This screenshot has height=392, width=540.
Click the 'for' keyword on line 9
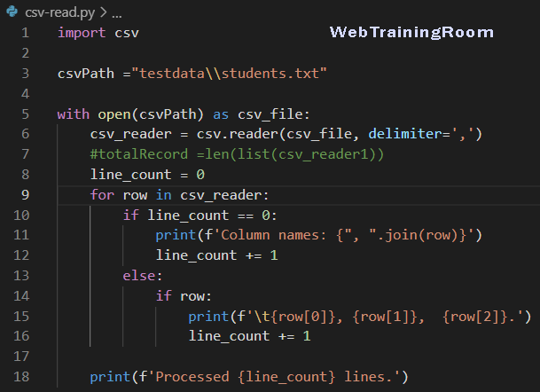coord(102,195)
